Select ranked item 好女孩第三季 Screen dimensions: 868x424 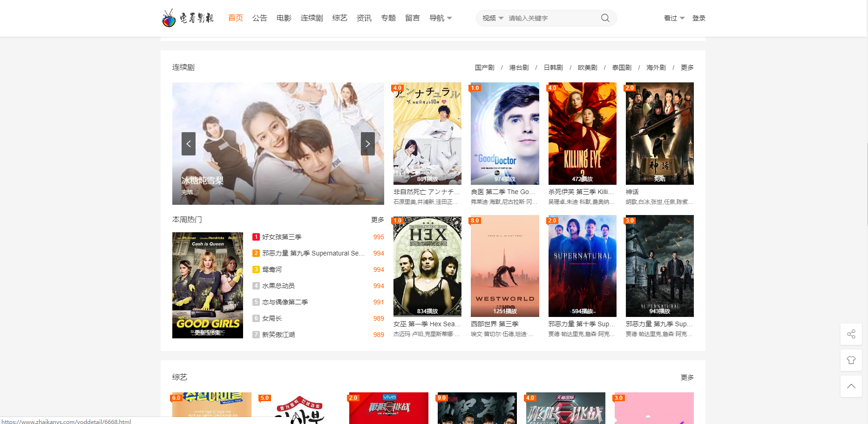282,237
